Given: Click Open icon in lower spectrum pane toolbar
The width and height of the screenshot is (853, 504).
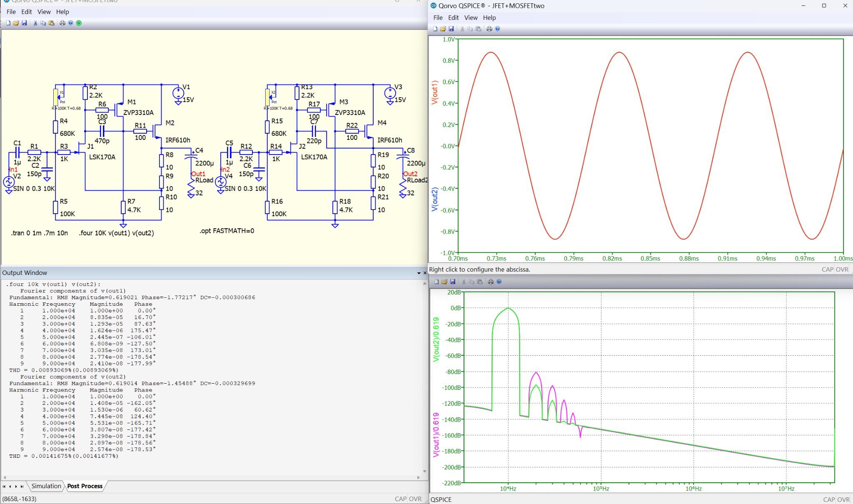Looking at the screenshot, I should pos(444,282).
